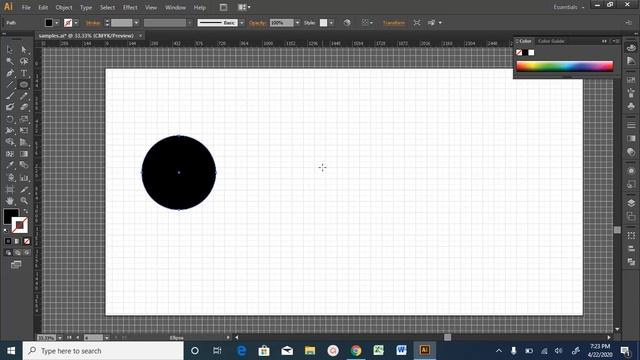
Task: Select the Type tool
Action: pos(24,73)
